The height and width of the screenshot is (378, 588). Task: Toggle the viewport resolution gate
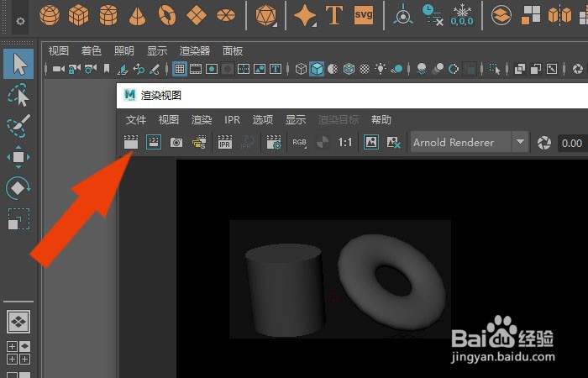pyautogui.click(x=212, y=69)
